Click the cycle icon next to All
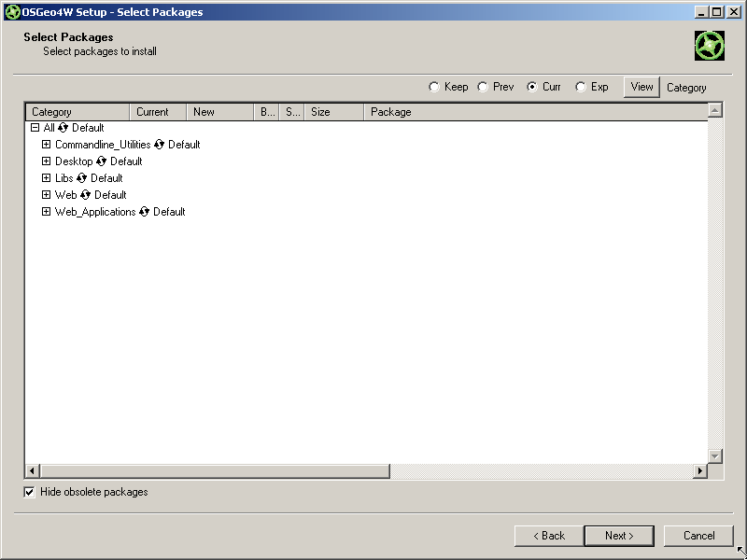This screenshot has width=747, height=560. (x=63, y=128)
